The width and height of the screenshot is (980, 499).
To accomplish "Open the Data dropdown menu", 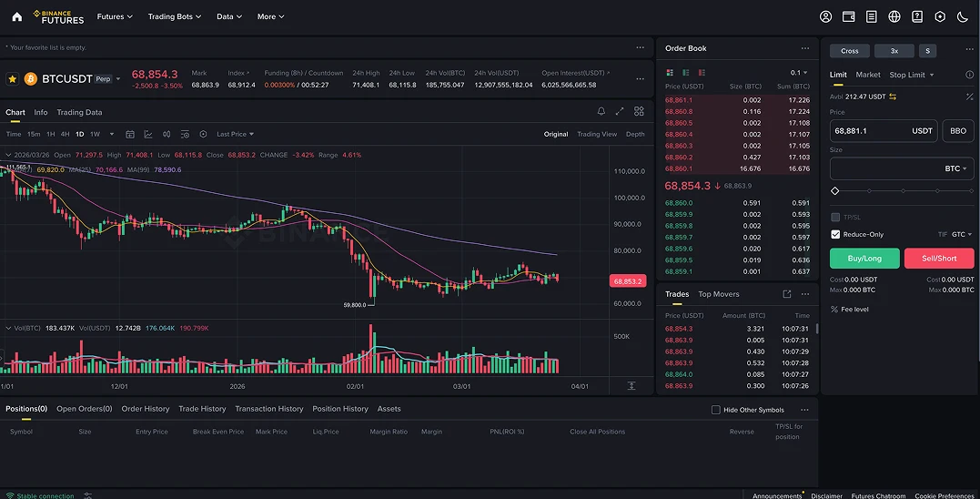I will coord(228,17).
